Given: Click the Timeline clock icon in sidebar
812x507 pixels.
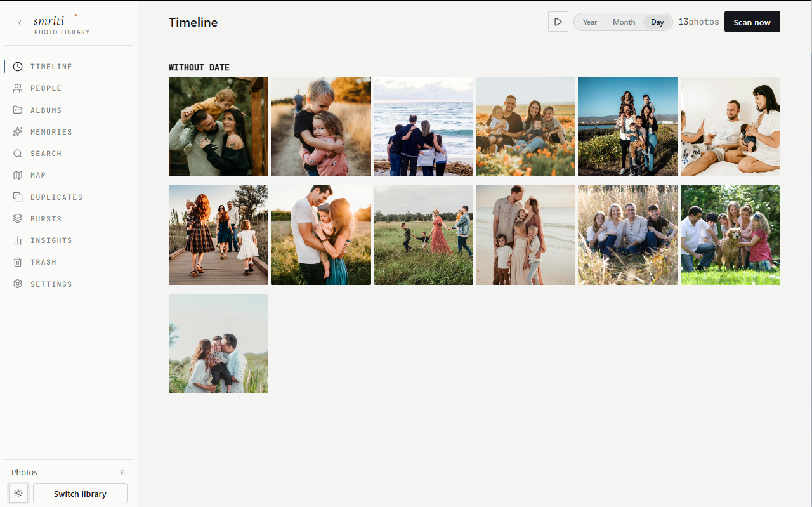Looking at the screenshot, I should pyautogui.click(x=18, y=67).
